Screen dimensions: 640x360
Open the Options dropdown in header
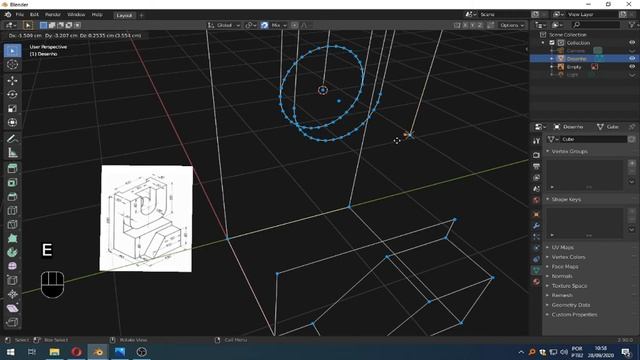[512, 25]
